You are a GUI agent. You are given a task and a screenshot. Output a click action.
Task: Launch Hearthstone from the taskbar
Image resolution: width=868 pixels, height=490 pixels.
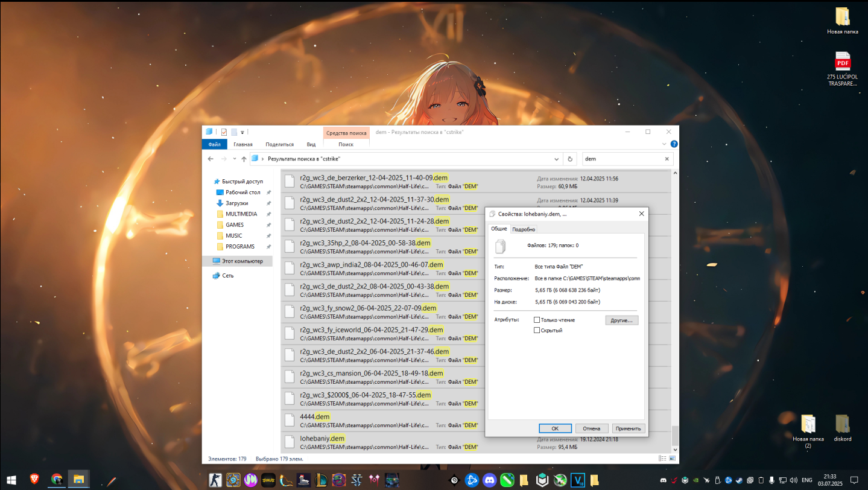233,480
